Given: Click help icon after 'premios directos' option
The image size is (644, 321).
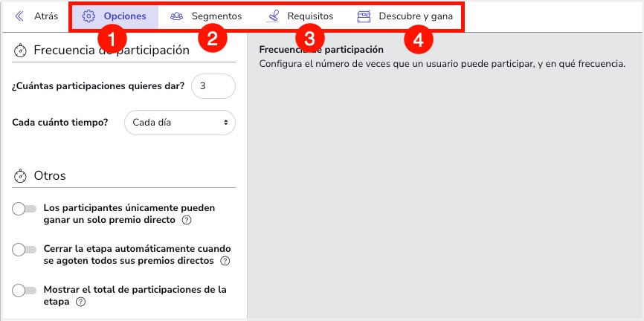Looking at the screenshot, I should [225, 262].
